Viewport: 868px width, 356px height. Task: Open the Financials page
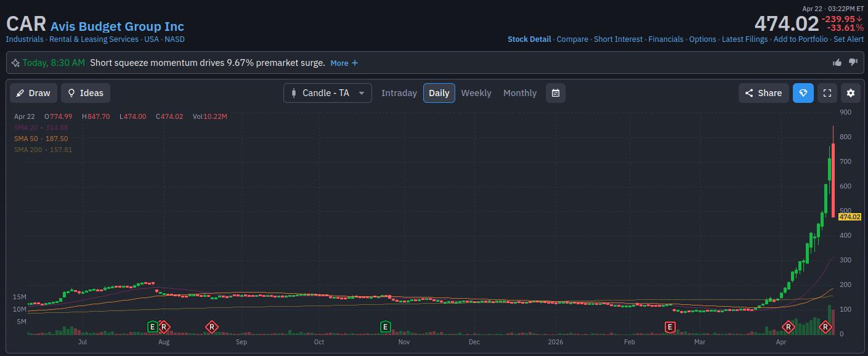point(666,39)
